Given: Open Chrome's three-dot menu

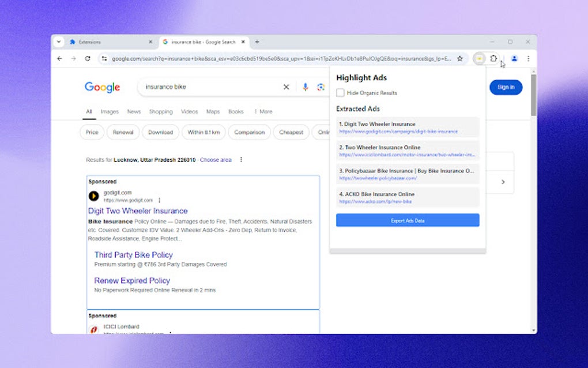Looking at the screenshot, I should coord(529,58).
